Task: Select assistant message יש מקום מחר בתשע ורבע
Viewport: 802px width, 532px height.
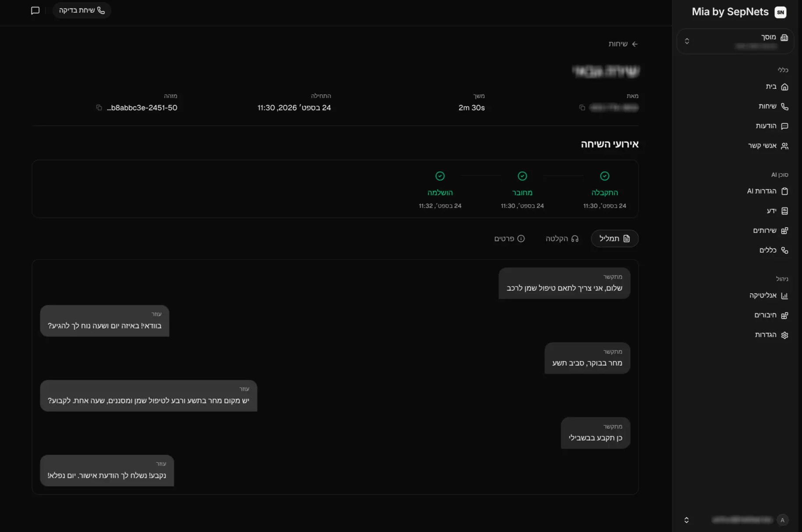Action: (x=148, y=396)
